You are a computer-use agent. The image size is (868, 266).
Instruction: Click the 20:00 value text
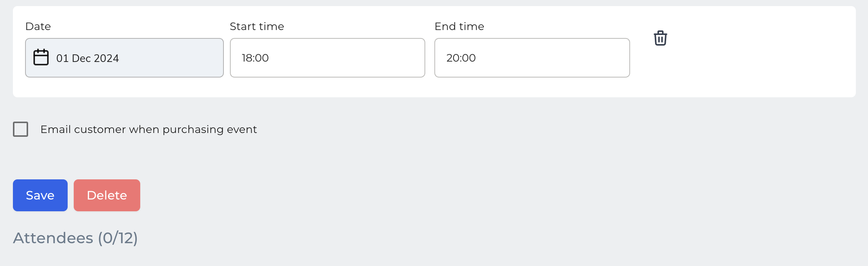point(461,58)
